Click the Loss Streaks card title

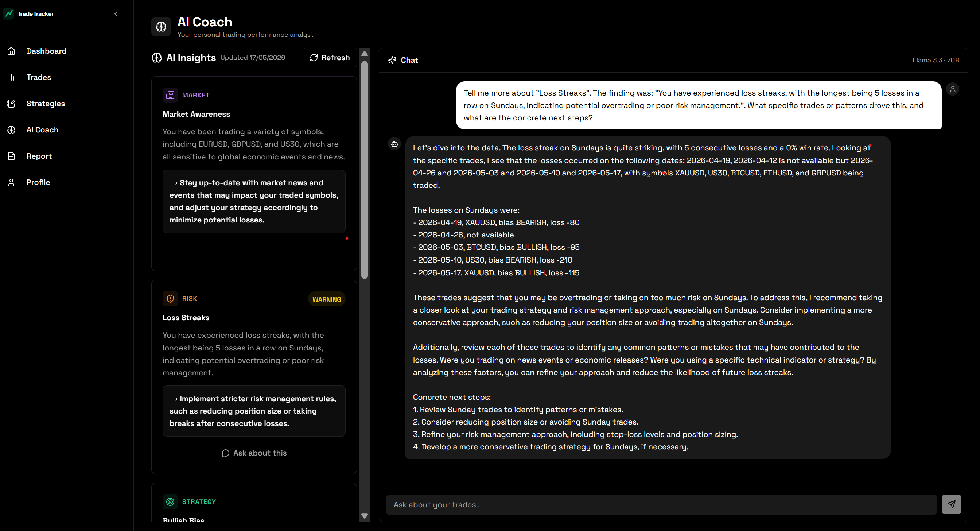point(186,318)
